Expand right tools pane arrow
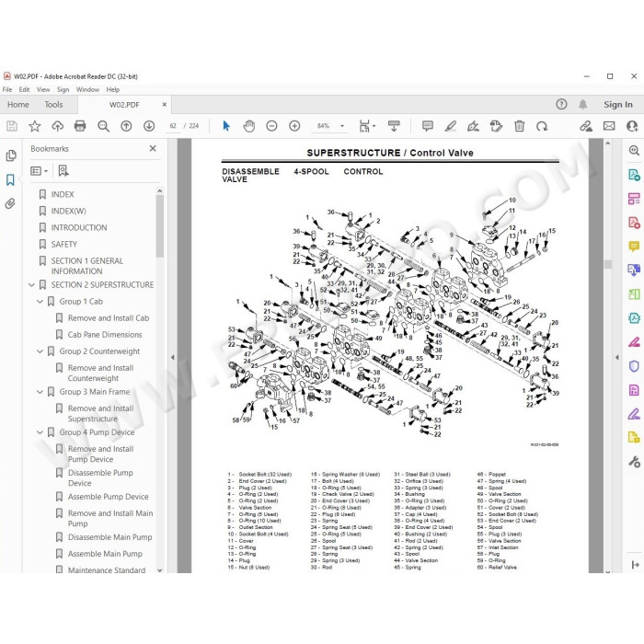644x644 pixels. [x=617, y=357]
